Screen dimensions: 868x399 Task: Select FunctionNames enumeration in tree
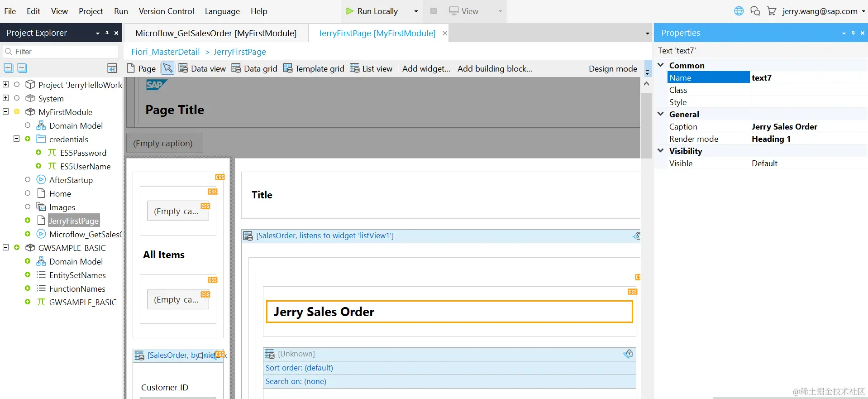tap(77, 288)
